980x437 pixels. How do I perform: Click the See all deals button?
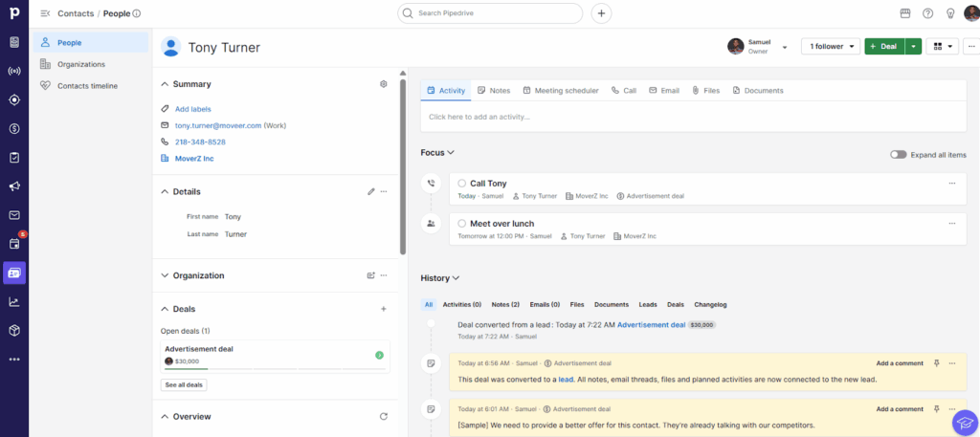[x=183, y=384]
